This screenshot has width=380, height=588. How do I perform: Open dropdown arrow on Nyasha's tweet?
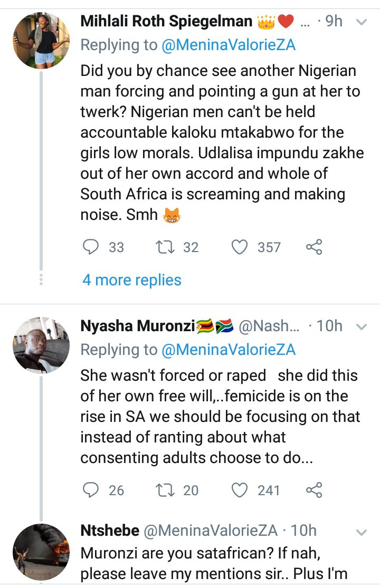(362, 327)
